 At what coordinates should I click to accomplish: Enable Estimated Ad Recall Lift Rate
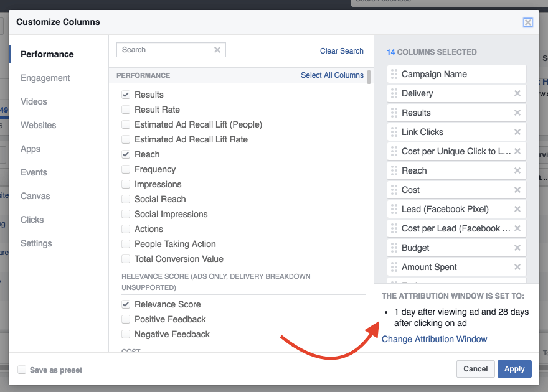[x=126, y=139]
